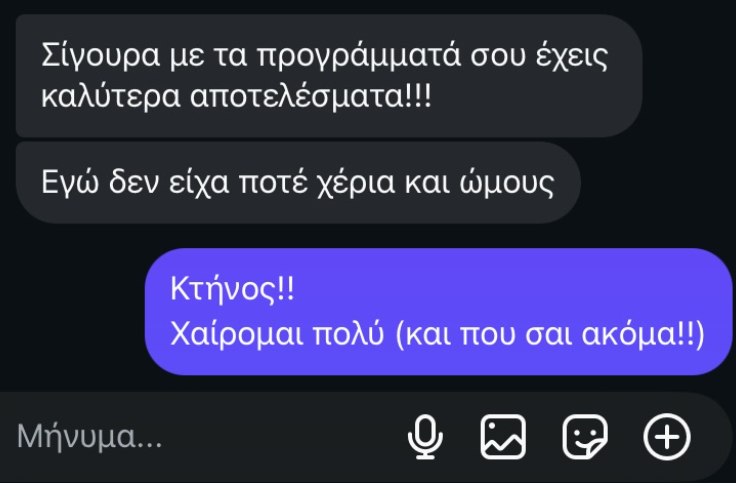Screen dimensions: 736x483
Task: Tap the word προγράμματά in first message
Action: tap(360, 56)
